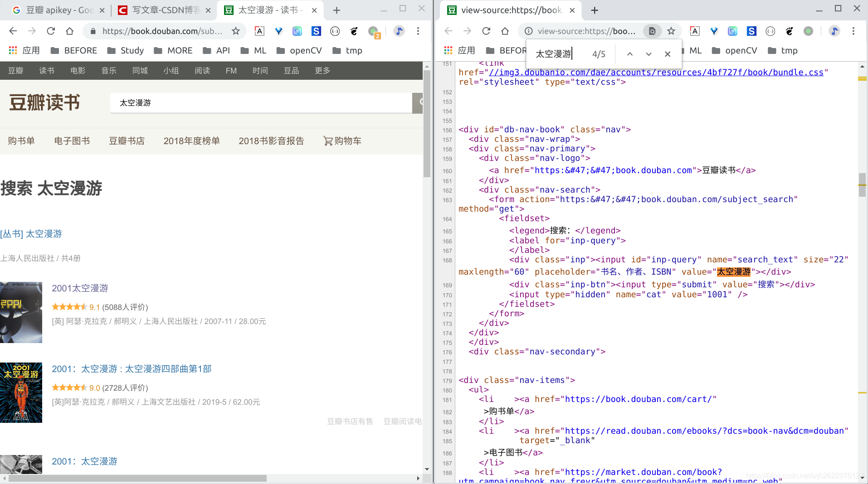The width and height of the screenshot is (868, 484).
Task: Open the MORE bookmark folder
Action: (x=173, y=50)
